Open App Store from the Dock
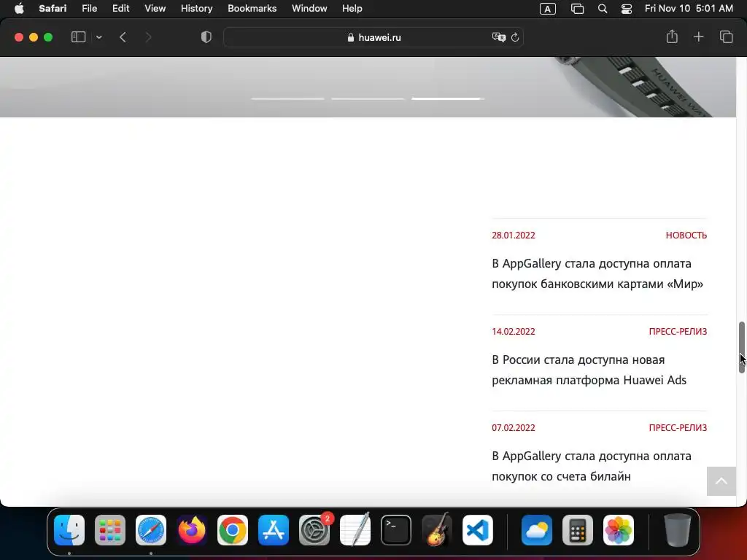This screenshot has width=747, height=560. click(x=274, y=530)
